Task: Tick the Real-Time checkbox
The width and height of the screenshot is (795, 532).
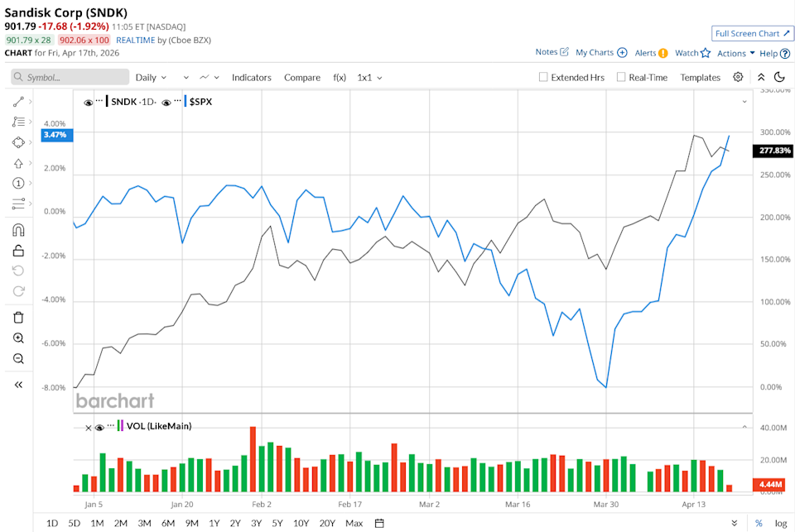Action: 621,77
